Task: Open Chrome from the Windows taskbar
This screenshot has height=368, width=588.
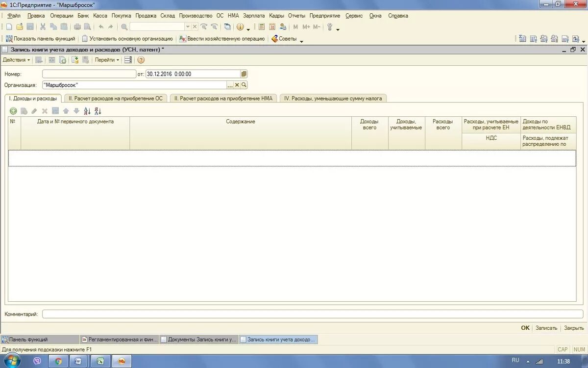Action: coord(58,361)
